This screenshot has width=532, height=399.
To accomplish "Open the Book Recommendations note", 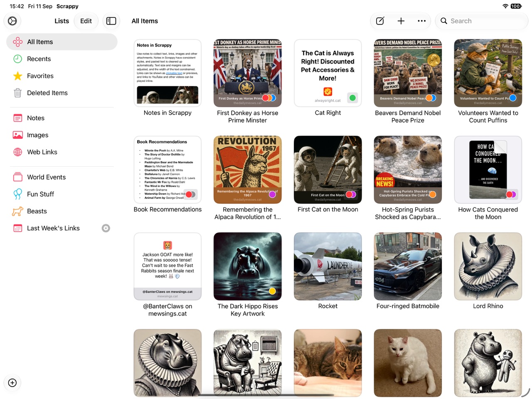I will (167, 170).
